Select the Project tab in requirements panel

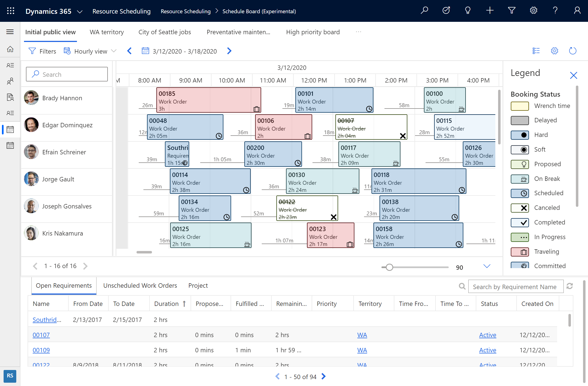[198, 285]
